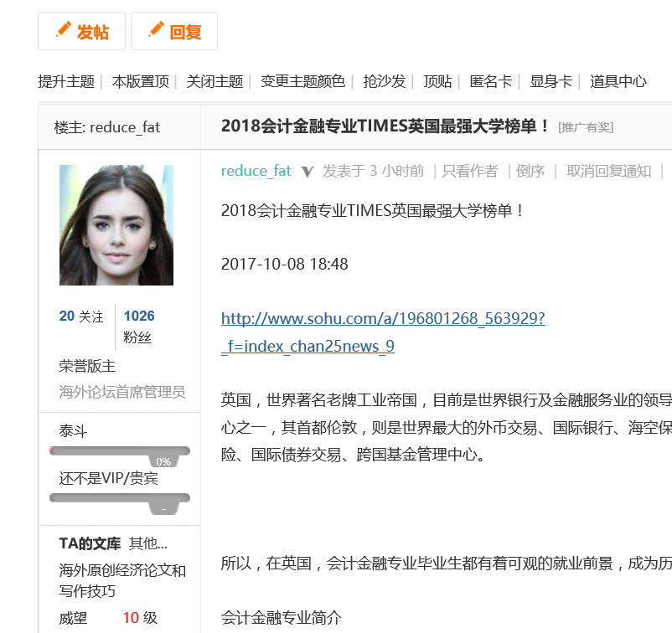The height and width of the screenshot is (633, 672).
Task: Click the 泰斗 progress bar showing 0%
Action: click(120, 455)
